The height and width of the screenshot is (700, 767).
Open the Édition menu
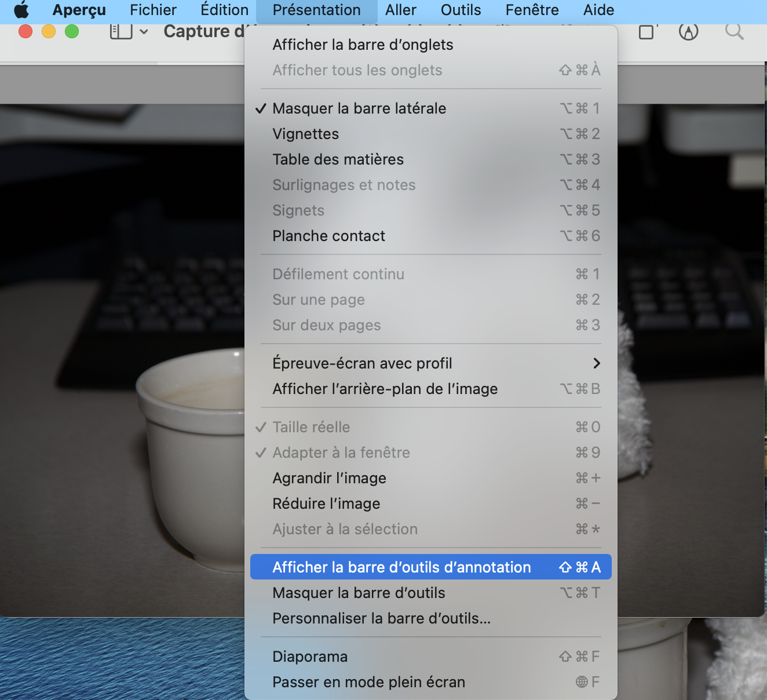point(225,10)
